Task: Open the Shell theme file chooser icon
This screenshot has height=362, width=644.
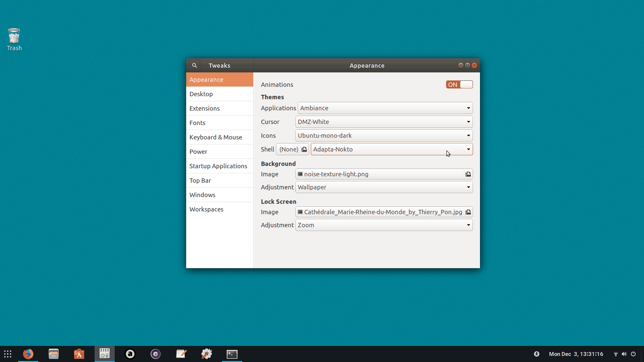Action: pos(304,149)
